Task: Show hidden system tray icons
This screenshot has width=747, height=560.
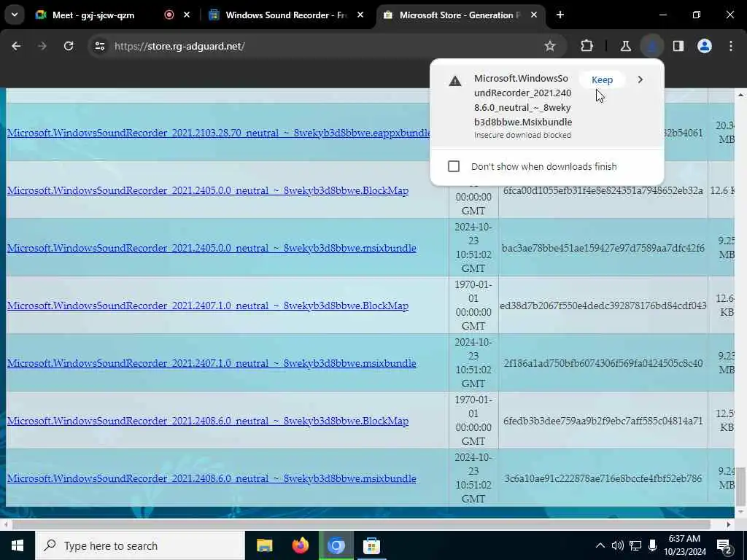Action: coord(600,545)
